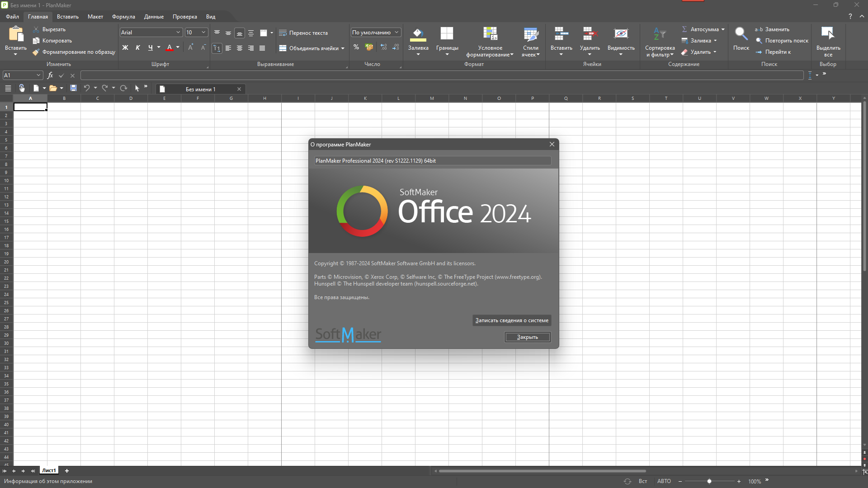
Task: Click the large Paste clipboard icon
Action: (16, 34)
